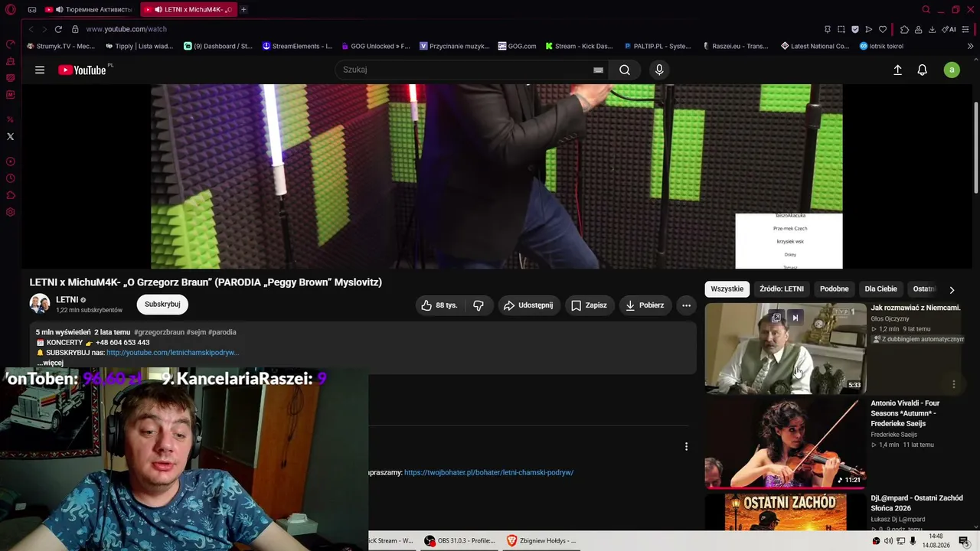This screenshot has width=980, height=551.
Task: Open the Stream - Kick Dashboard bookmark
Action: click(x=579, y=46)
